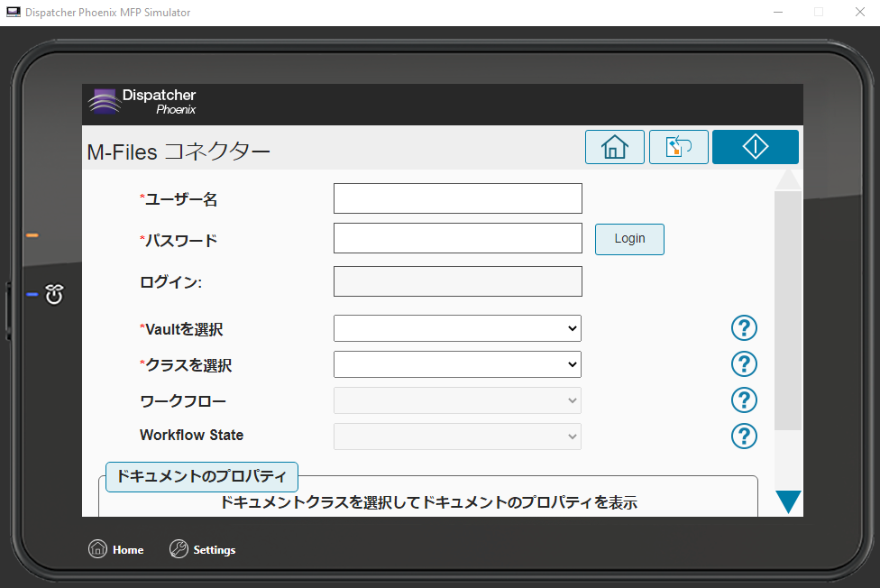Click the Home icon in the header
This screenshot has width=880, height=588.
[x=614, y=147]
